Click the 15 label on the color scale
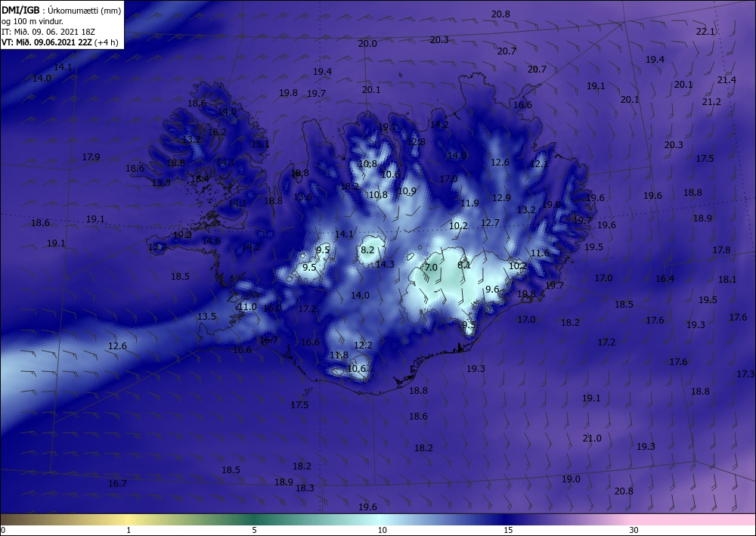Image resolution: width=756 pixels, height=536 pixels. pyautogui.click(x=507, y=530)
